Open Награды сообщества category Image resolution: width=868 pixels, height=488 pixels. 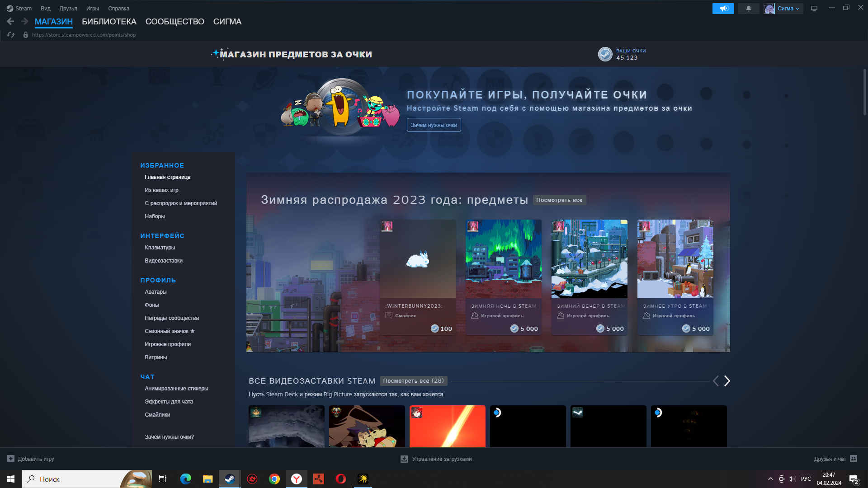[x=172, y=318]
